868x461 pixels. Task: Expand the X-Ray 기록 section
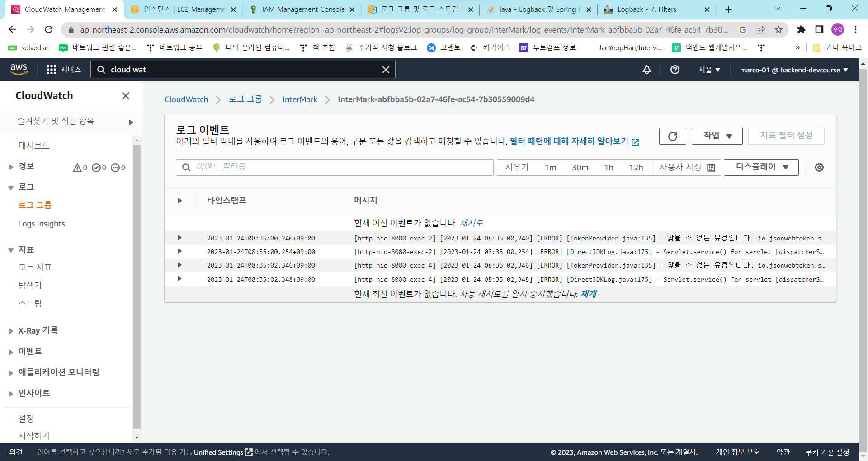click(x=11, y=331)
